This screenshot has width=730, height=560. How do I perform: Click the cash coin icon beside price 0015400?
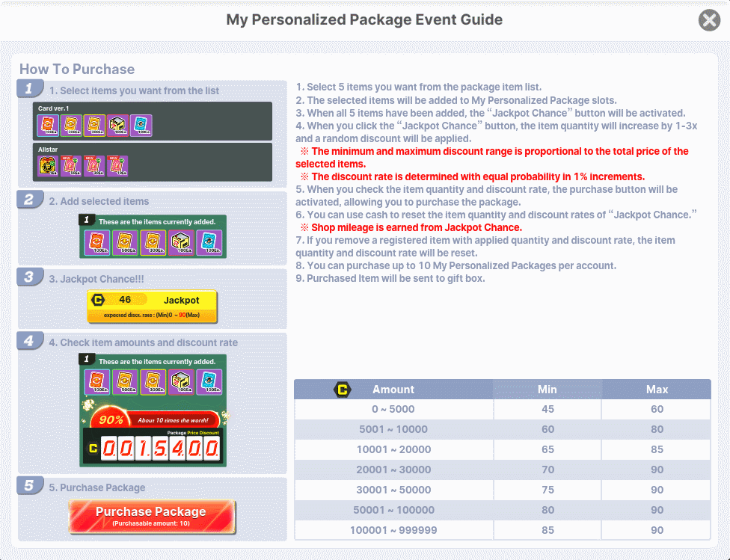click(x=93, y=449)
